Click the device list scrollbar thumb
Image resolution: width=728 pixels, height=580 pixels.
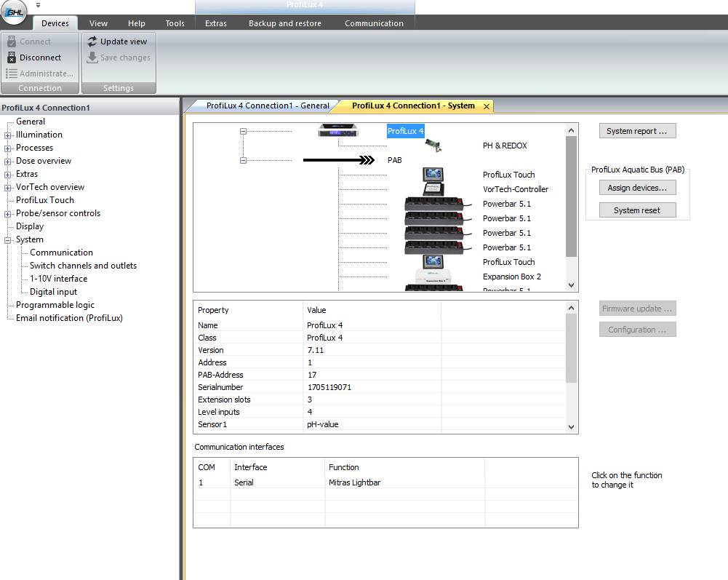(571, 196)
